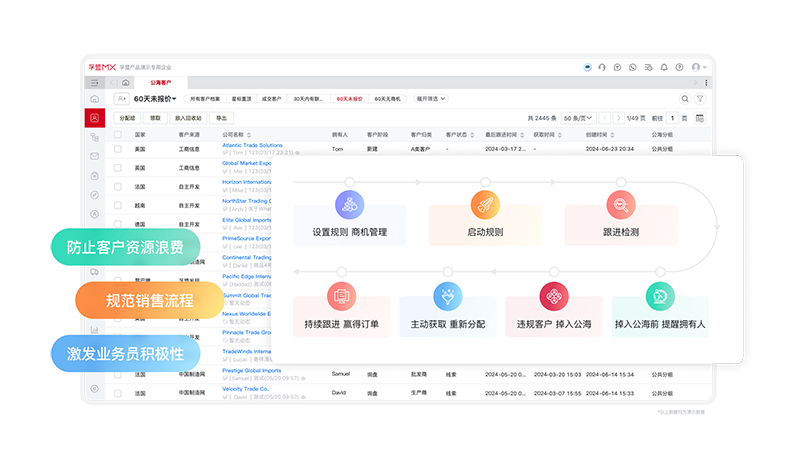The width and height of the screenshot is (794, 459).
Task: Tick the select-all checkbox in table header
Action: click(117, 133)
